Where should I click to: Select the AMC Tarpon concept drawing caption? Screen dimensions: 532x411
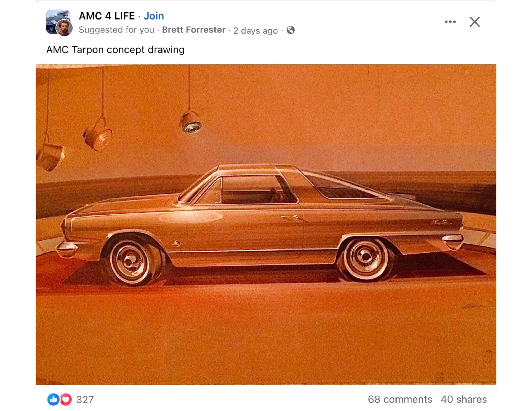tap(115, 50)
